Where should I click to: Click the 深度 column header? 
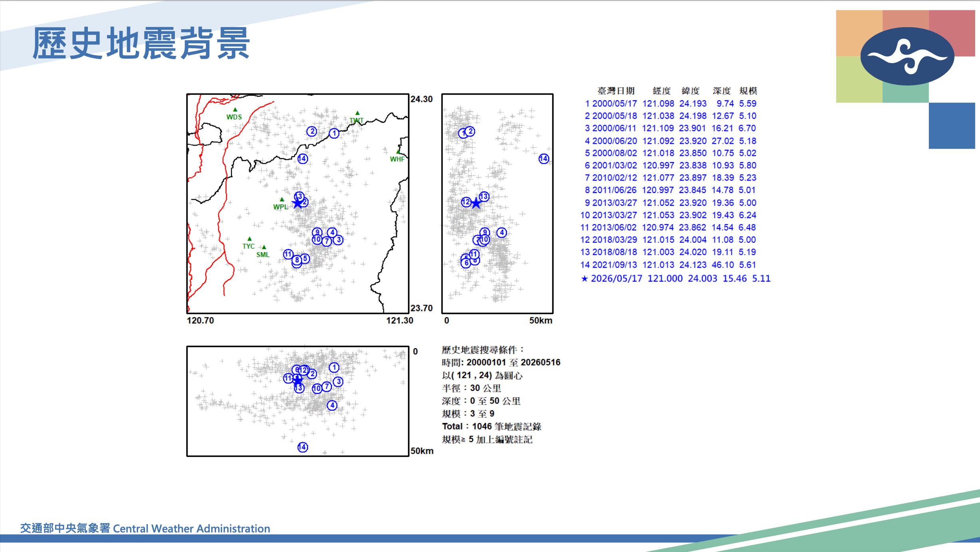[x=722, y=91]
